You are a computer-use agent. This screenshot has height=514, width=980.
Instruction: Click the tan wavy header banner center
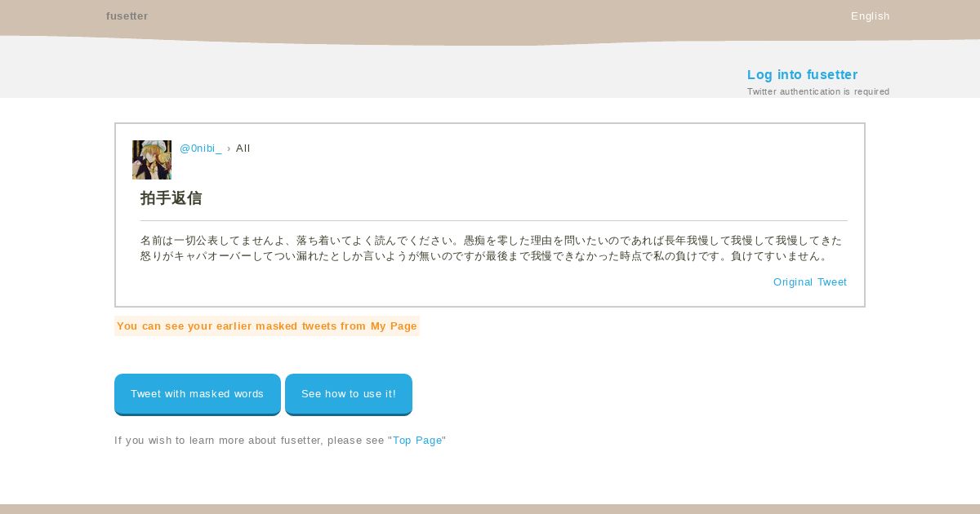[x=490, y=20]
